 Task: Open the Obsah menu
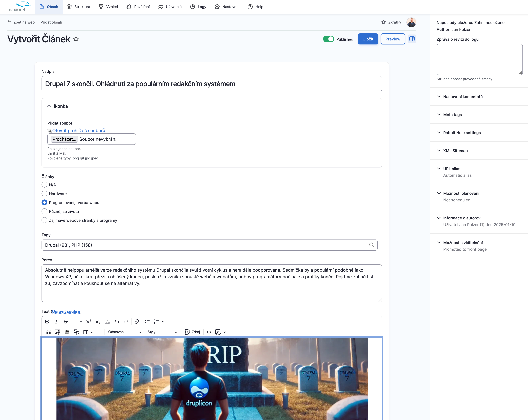[x=49, y=7]
